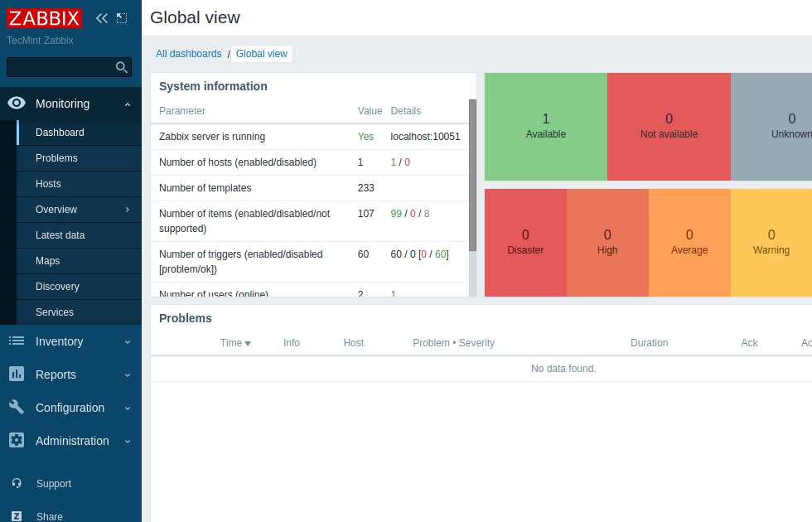812x522 pixels.
Task: Click the System information scrollbar
Action: click(472, 174)
